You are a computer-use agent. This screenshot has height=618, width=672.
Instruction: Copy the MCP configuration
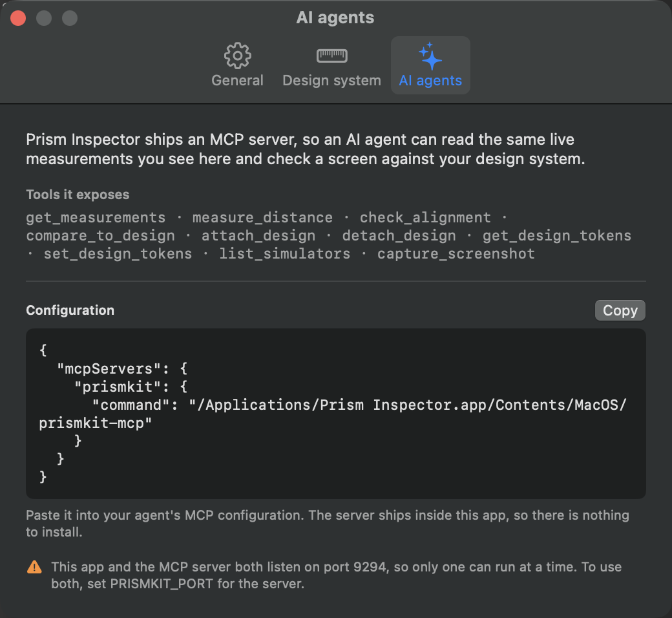click(x=620, y=310)
